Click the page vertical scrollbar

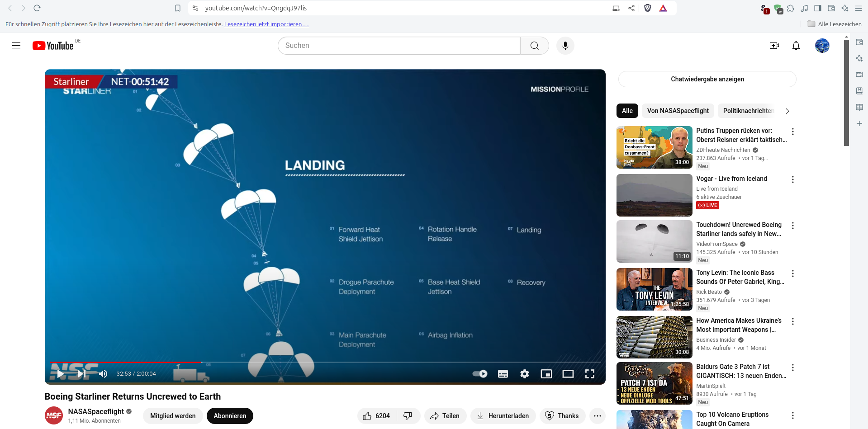coord(846,93)
